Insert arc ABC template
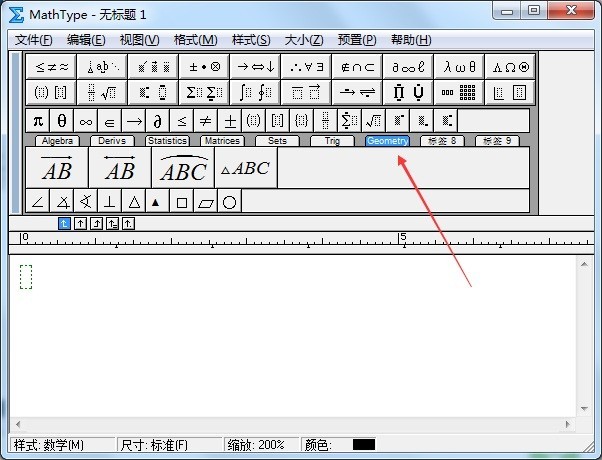This screenshot has height=460, width=602. [x=183, y=168]
